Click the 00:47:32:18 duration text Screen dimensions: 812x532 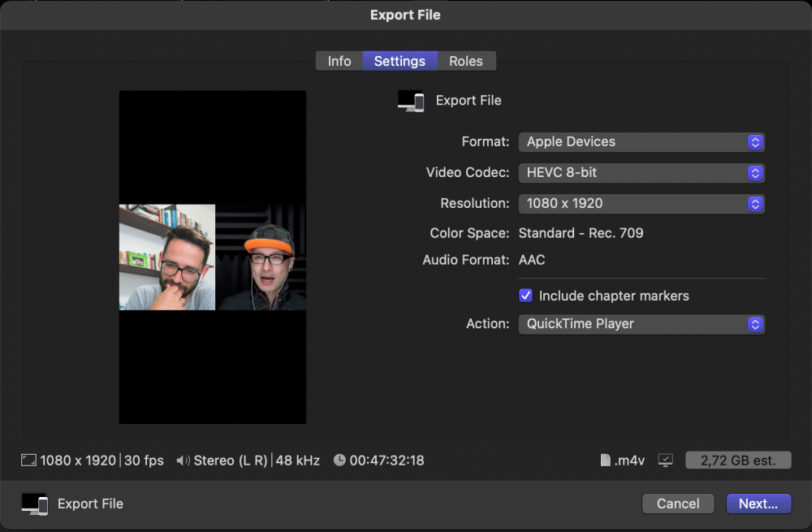387,460
